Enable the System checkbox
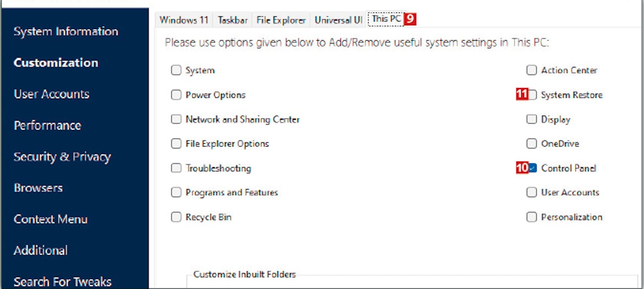Viewport: 644px width, 289px height. tap(176, 70)
